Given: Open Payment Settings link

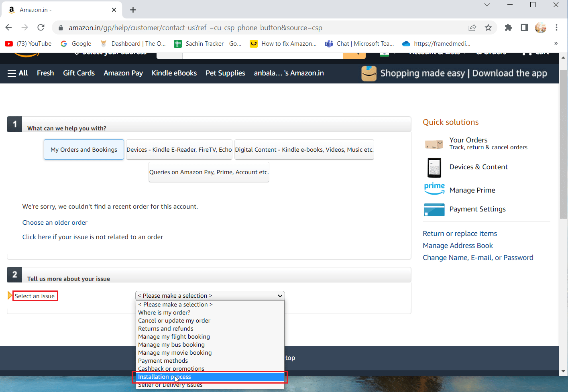Looking at the screenshot, I should [477, 209].
